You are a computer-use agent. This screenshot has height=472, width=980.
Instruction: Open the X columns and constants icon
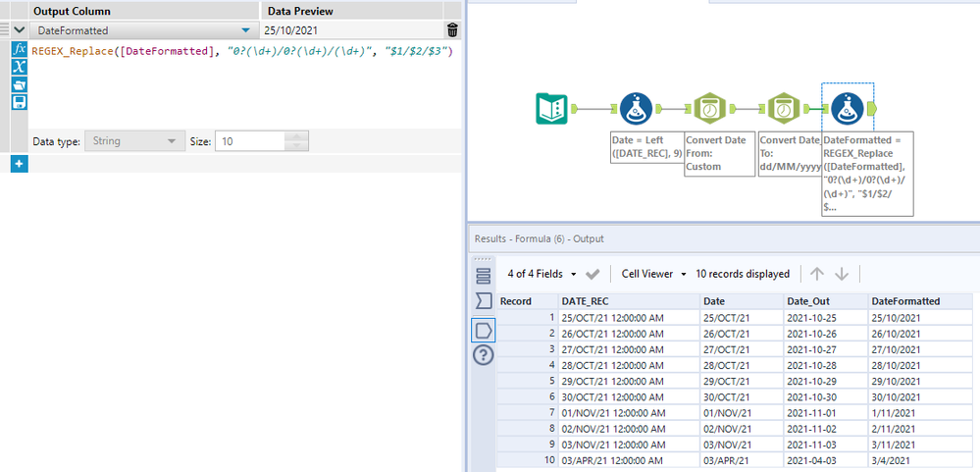click(x=20, y=67)
